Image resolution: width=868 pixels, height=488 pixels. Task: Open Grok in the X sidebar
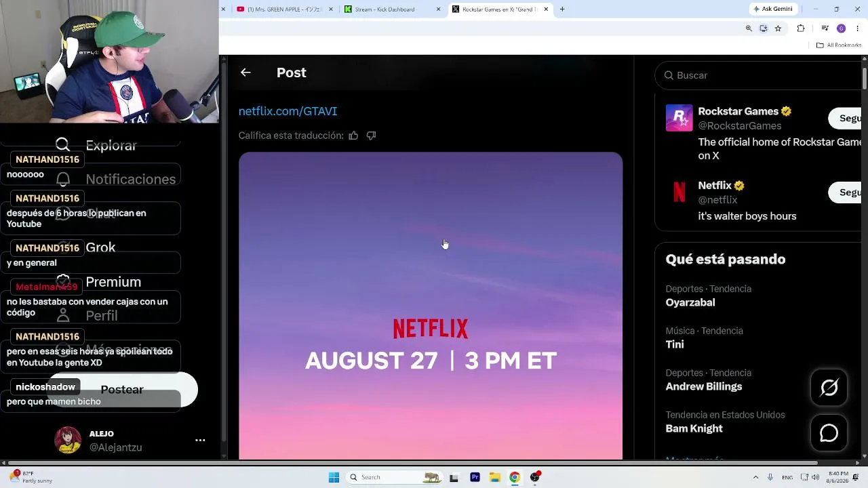point(100,247)
